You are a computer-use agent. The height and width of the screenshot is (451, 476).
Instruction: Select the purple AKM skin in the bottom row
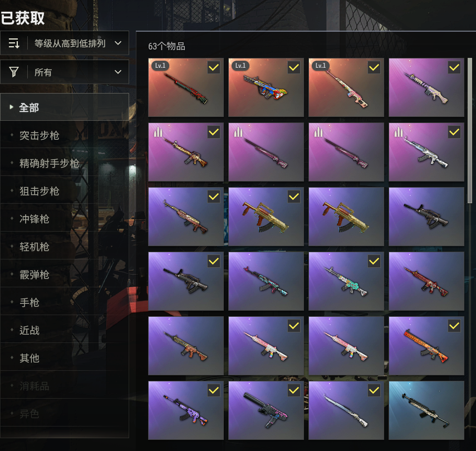point(186,410)
